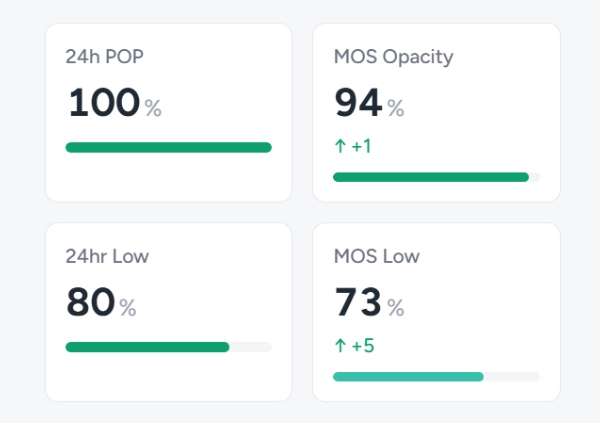The image size is (600, 423).
Task: Select the MOS Low card title
Action: pyautogui.click(x=376, y=257)
